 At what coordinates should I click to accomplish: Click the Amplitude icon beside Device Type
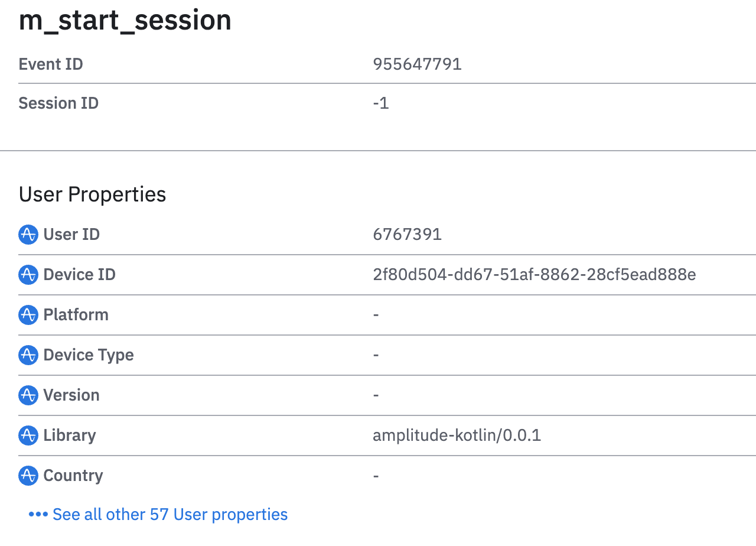point(28,355)
